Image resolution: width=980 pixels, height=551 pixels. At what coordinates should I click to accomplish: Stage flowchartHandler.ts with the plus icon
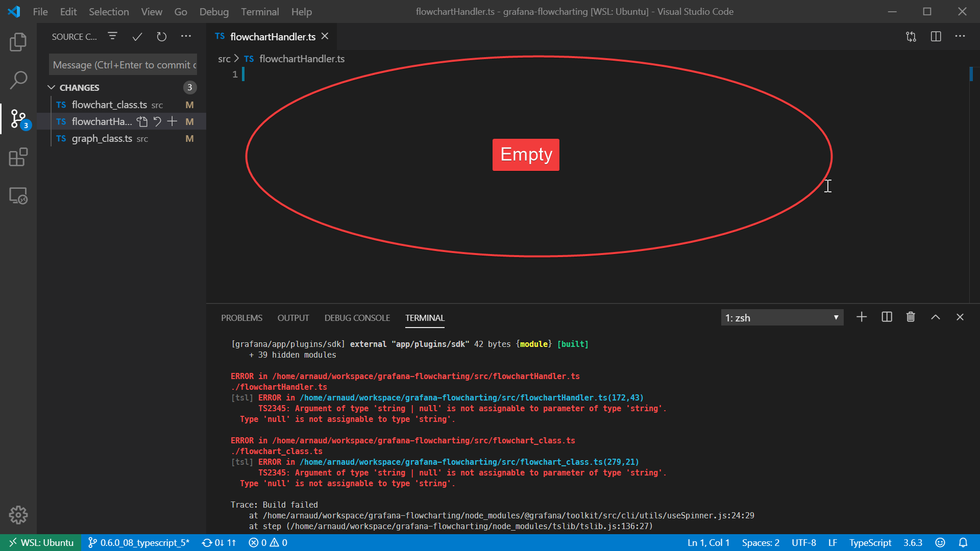171,121
